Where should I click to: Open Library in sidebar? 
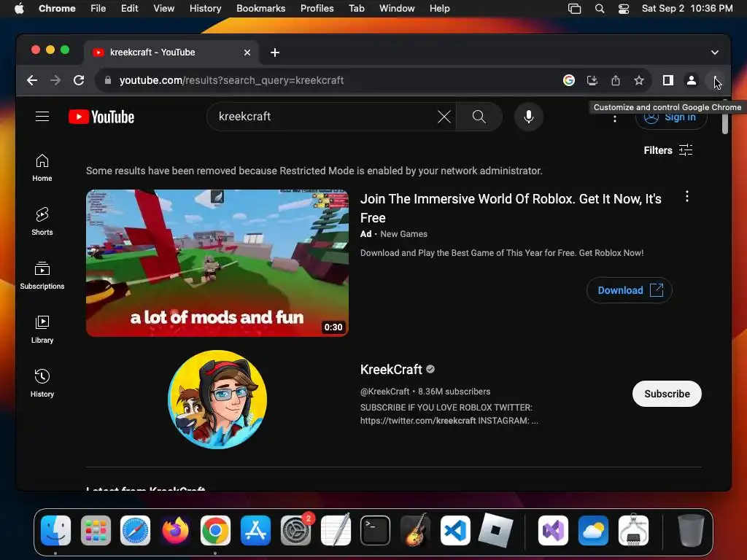click(x=42, y=330)
